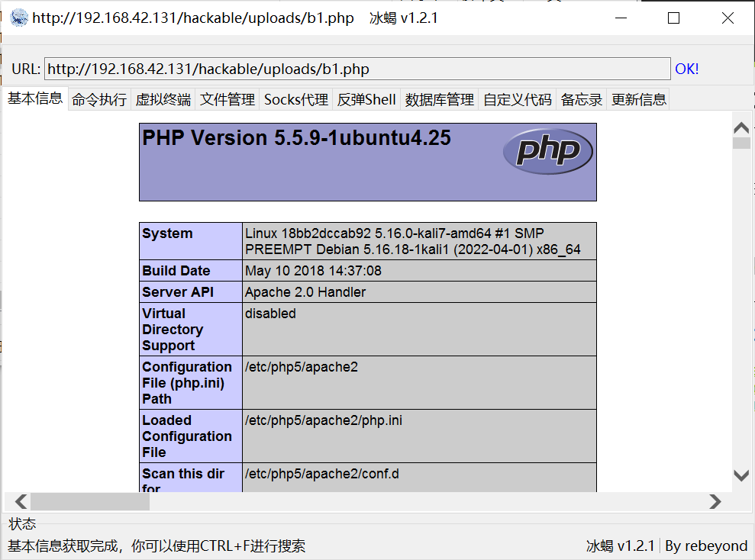Screen dimensions: 755x560
Task: Select the 文件管理 tab
Action: (x=227, y=99)
